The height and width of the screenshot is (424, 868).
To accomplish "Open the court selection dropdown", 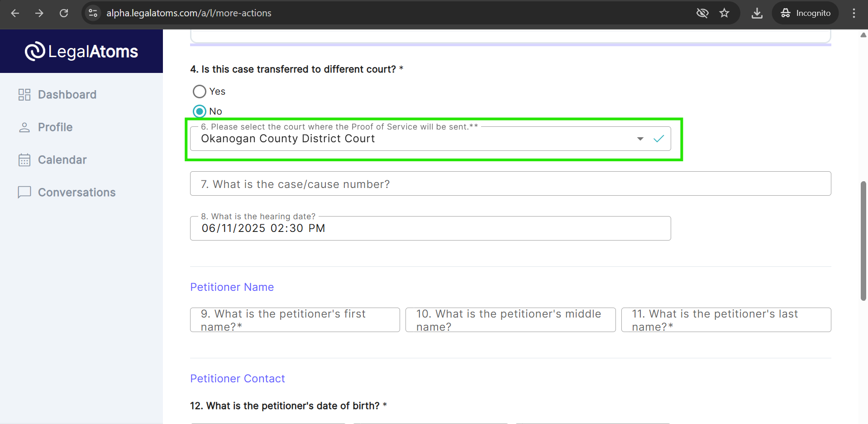I will pos(430,139).
